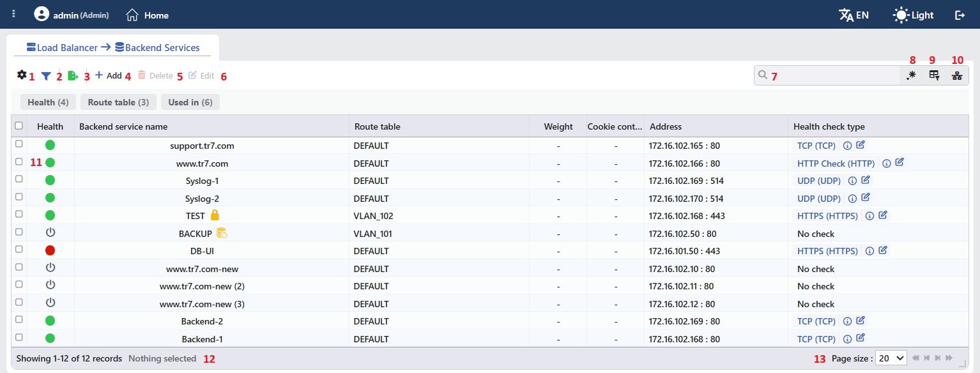Go to Home in the top bar

[x=148, y=15]
